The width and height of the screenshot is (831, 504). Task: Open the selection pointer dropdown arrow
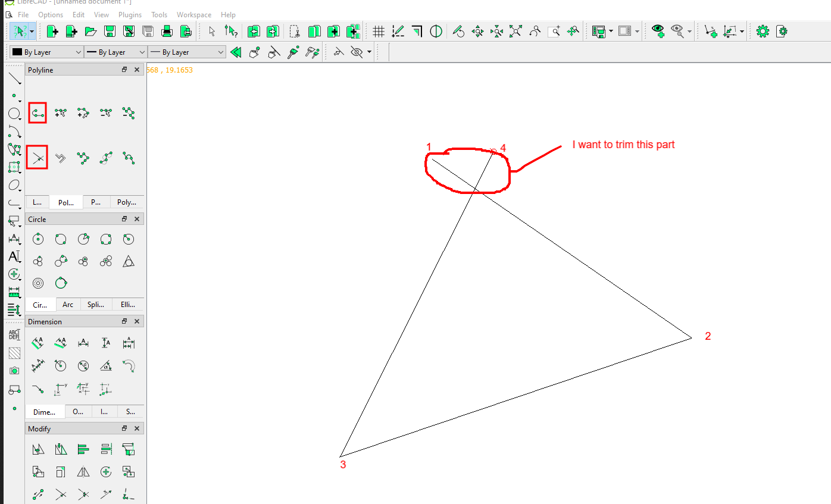32,32
